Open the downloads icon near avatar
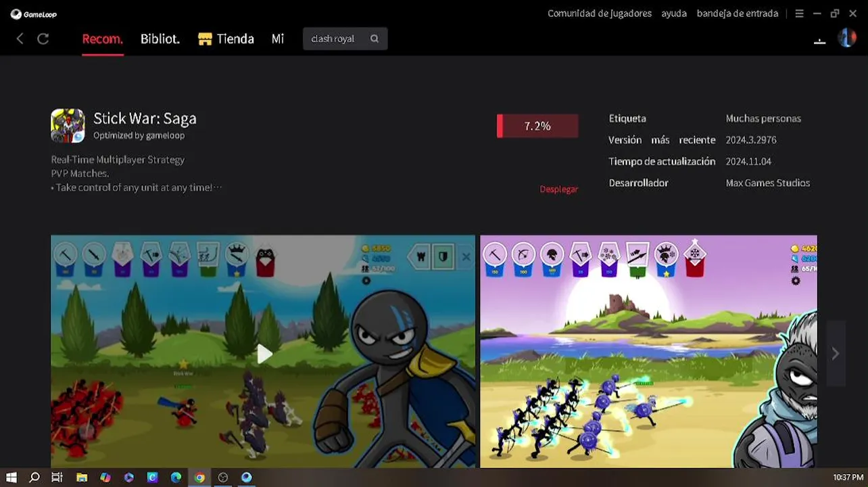 coord(820,41)
